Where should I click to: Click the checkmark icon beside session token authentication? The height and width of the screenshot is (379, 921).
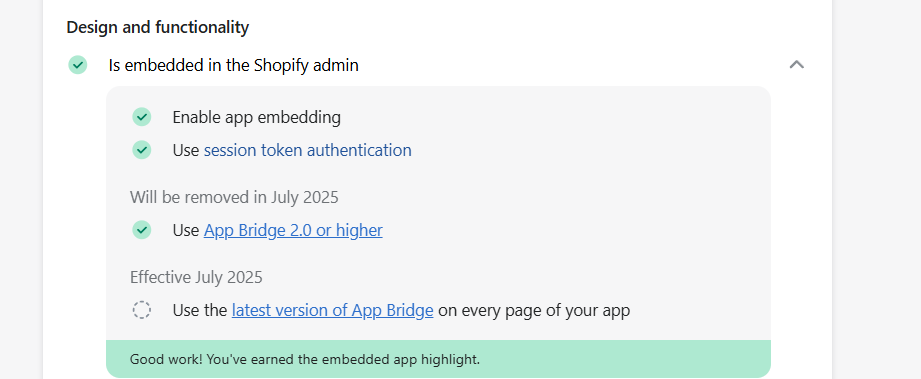[x=142, y=150]
